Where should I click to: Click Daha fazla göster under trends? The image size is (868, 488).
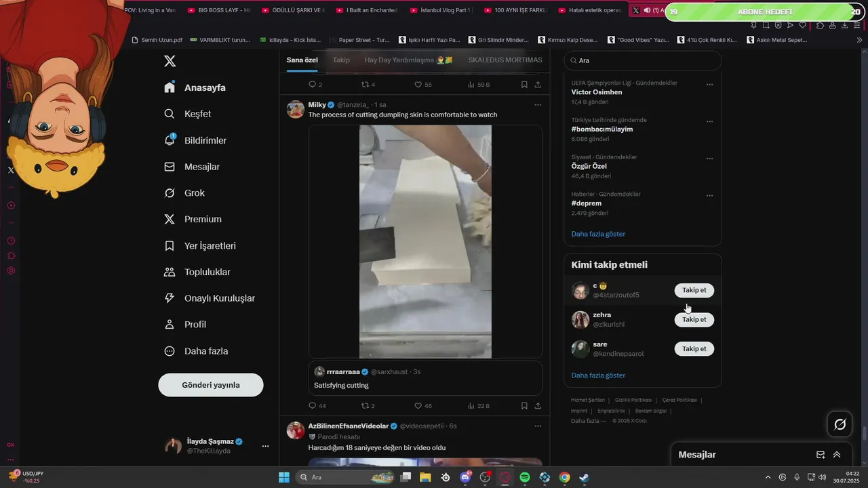[x=598, y=234]
